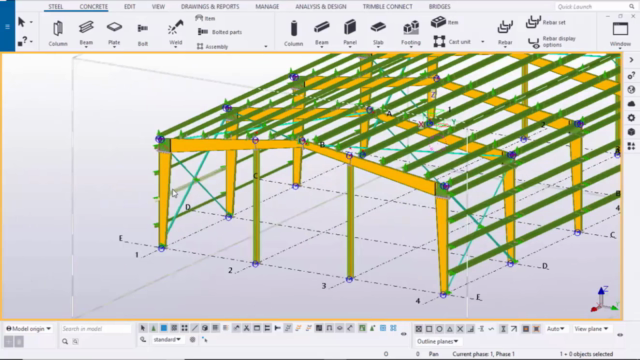
Task: Open the globe icon in side pane
Action: tap(631, 90)
